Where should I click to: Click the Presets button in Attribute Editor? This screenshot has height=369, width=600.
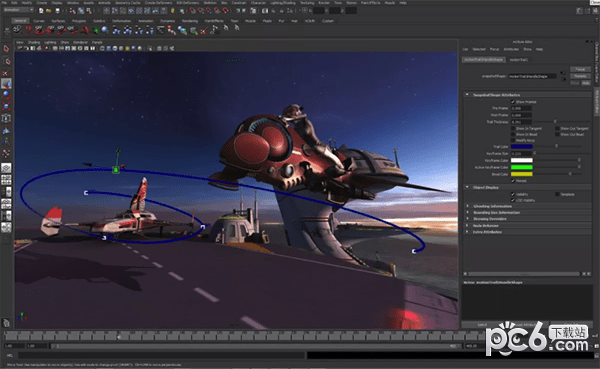[x=580, y=76]
